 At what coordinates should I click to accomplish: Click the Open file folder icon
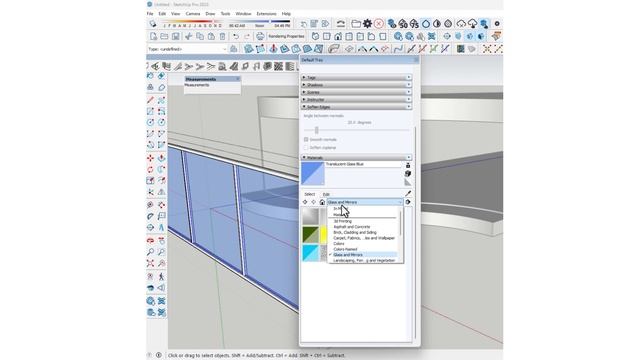(164, 36)
